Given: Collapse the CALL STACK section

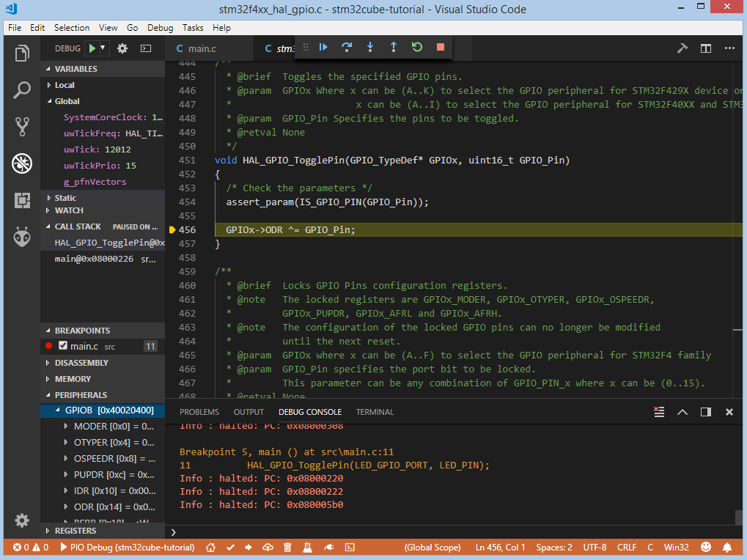Looking at the screenshot, I should pos(103,226).
